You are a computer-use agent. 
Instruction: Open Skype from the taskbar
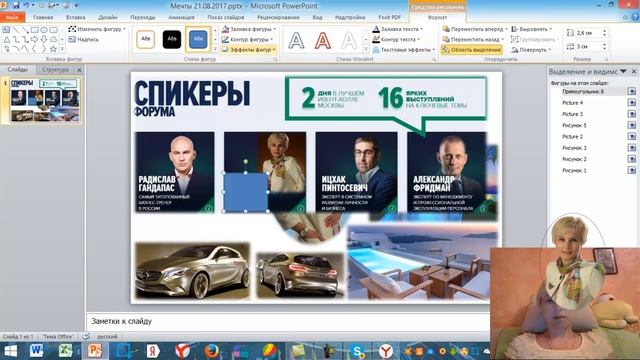pos(358,351)
